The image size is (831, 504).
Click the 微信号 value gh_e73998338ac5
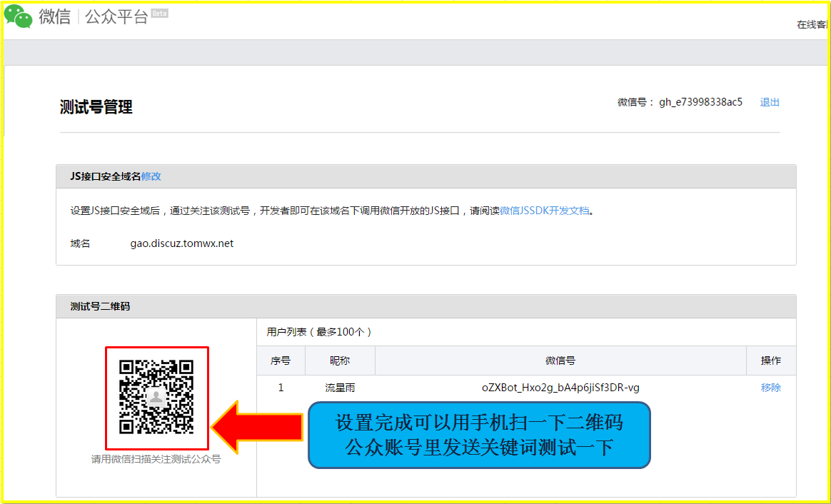click(700, 102)
